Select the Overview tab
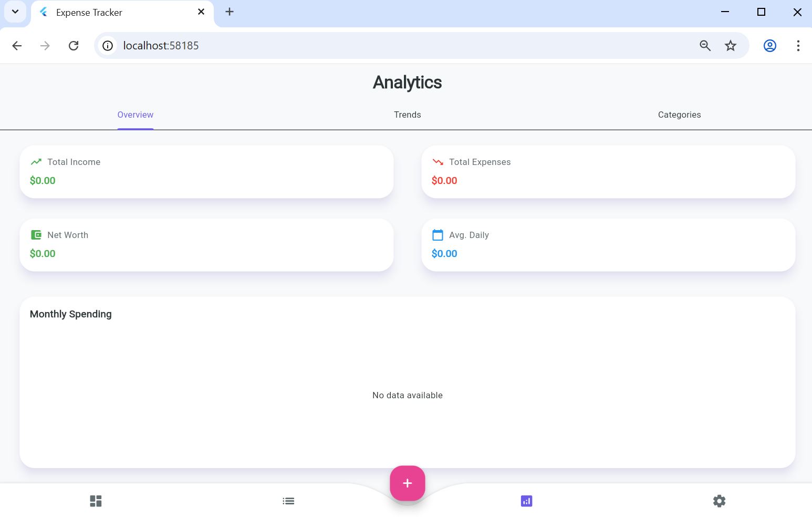812x517 pixels. tap(135, 115)
